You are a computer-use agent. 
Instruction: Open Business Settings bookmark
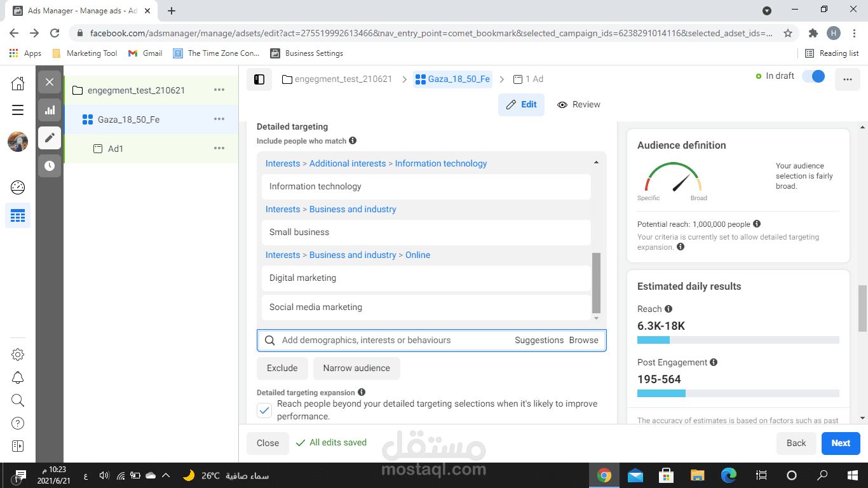tap(307, 53)
